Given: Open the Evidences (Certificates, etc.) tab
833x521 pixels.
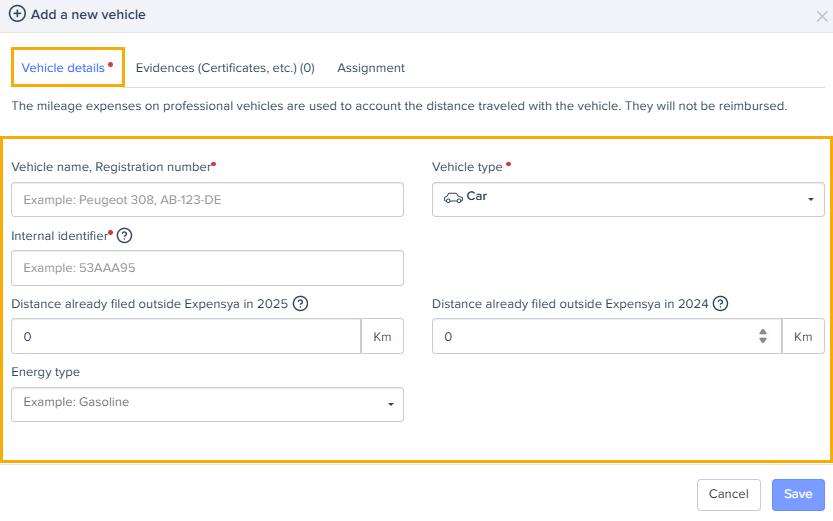Looking at the screenshot, I should [225, 68].
